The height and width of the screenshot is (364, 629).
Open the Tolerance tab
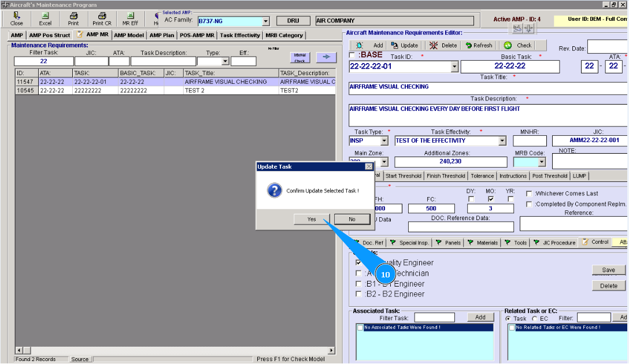[482, 176]
